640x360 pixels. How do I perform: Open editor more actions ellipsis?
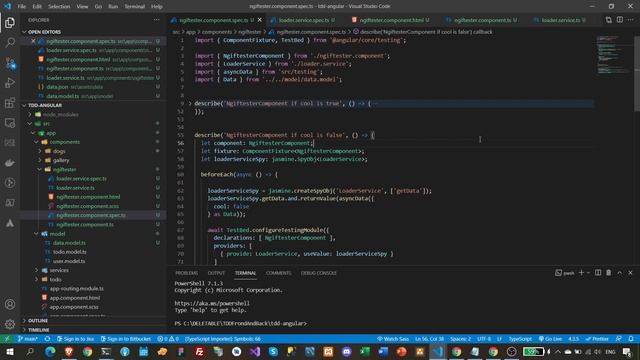pyautogui.click(x=631, y=20)
